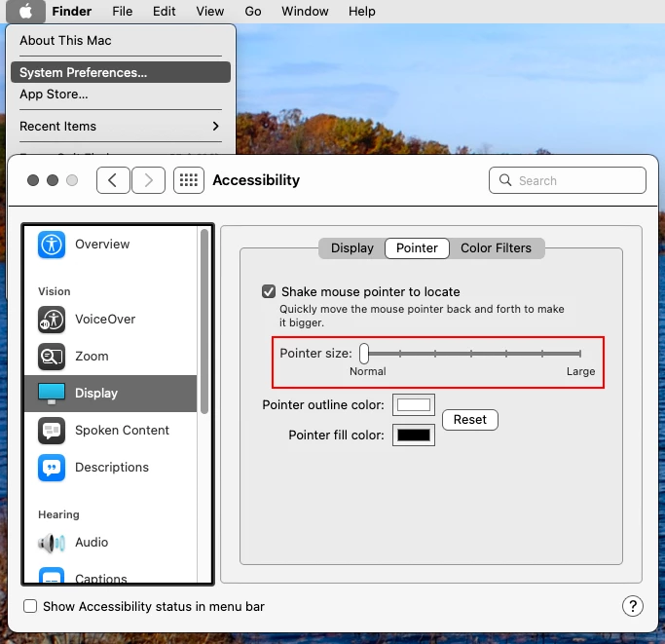Click the search magnifying glass icon
This screenshot has height=644, width=665.
[x=505, y=180]
